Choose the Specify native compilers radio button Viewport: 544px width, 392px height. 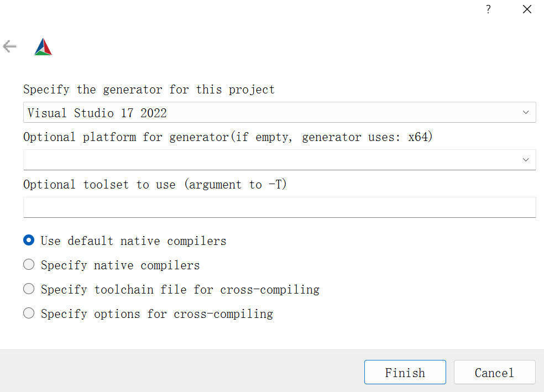pyautogui.click(x=29, y=265)
